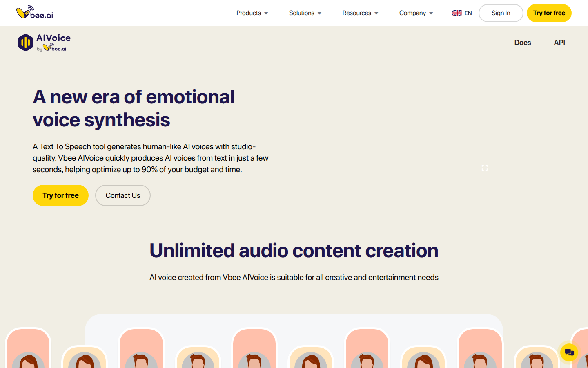This screenshot has width=588, height=368.
Task: Open the chat support bubble
Action: click(569, 352)
